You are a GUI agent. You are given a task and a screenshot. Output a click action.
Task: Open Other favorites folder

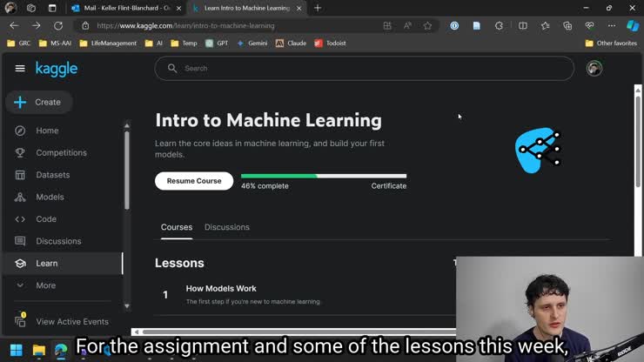point(611,44)
